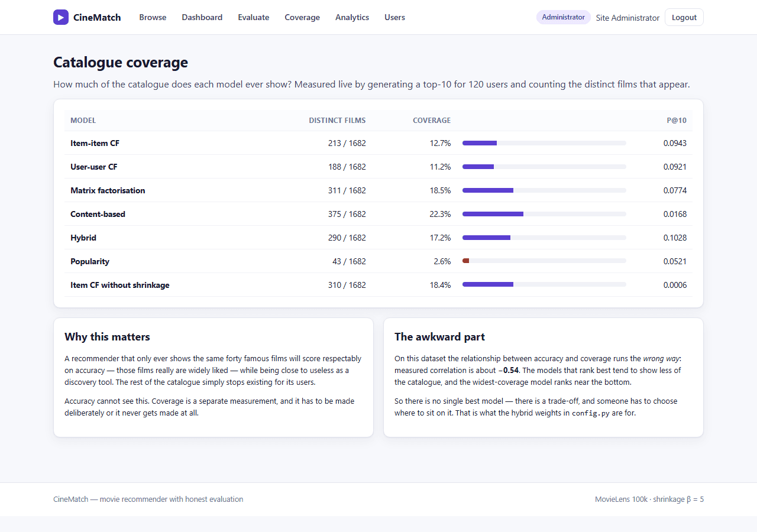
Task: Click the Item-item CF coverage bar
Action: coord(544,143)
